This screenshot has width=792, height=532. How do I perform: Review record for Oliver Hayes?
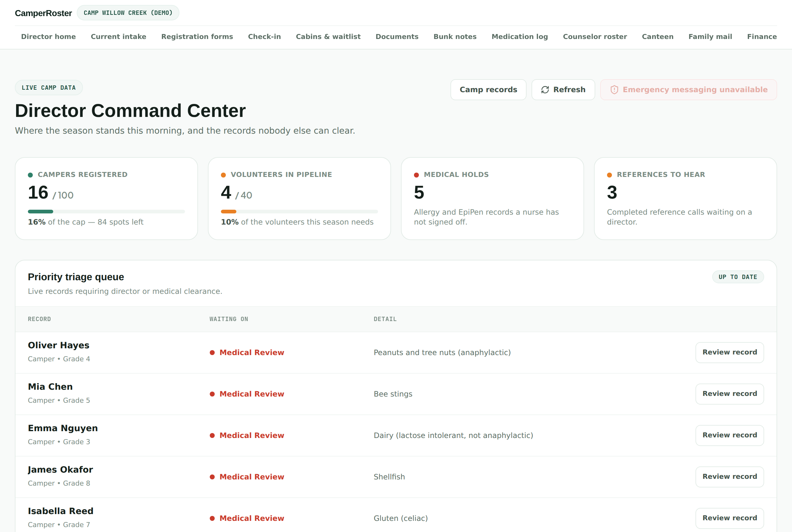[x=730, y=352]
